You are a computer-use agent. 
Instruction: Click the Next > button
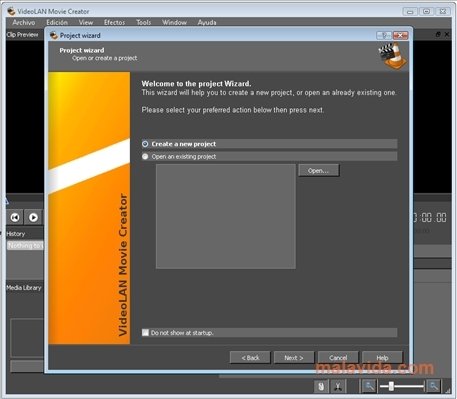tap(294, 358)
